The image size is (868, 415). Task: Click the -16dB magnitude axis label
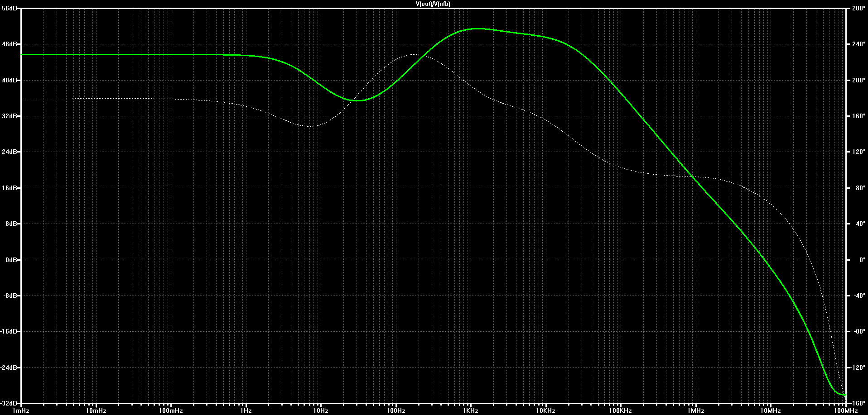click(x=9, y=332)
